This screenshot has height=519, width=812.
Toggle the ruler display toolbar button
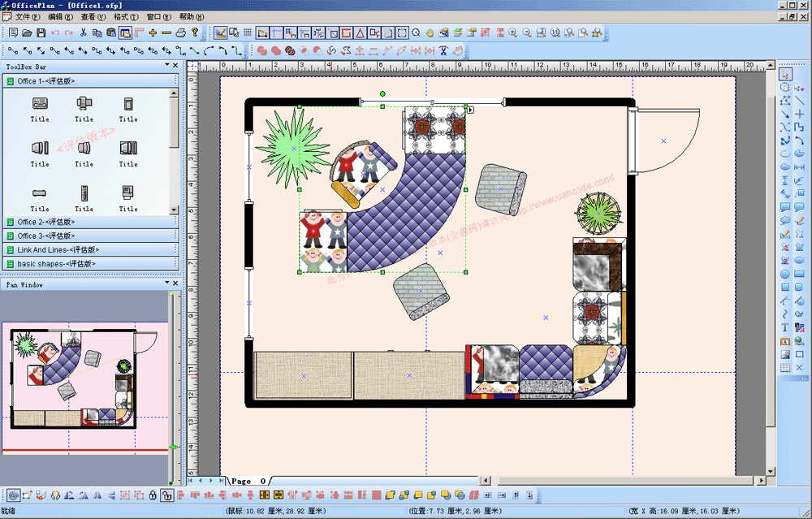138,33
